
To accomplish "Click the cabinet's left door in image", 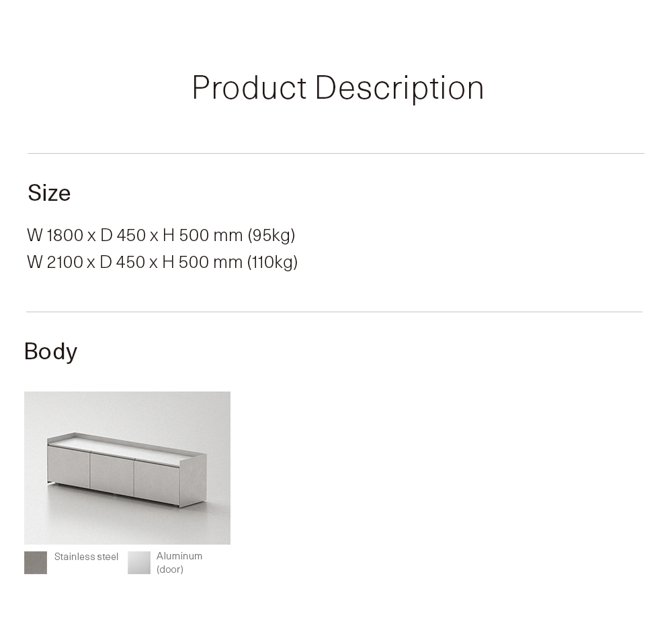I will click(68, 467).
